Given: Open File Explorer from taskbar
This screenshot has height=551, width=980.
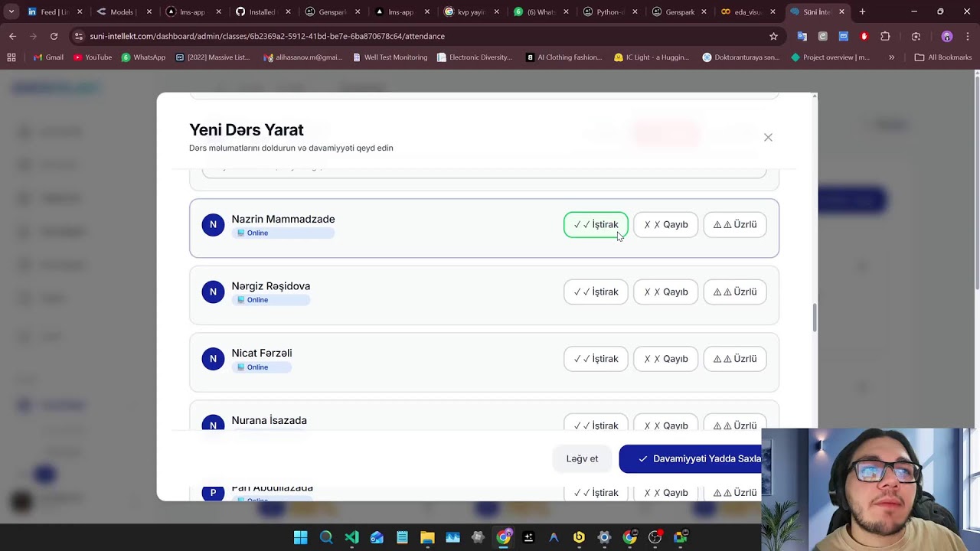Looking at the screenshot, I should pos(427,537).
